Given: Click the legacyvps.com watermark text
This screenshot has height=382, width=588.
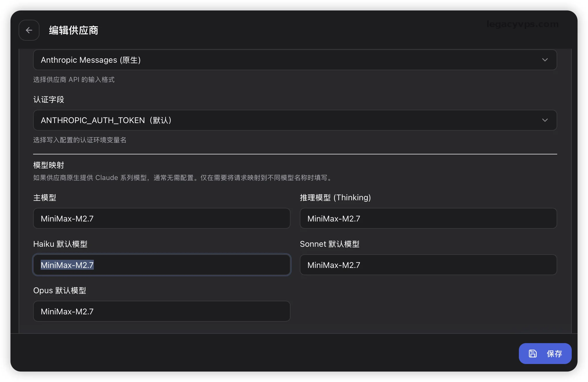Looking at the screenshot, I should click(x=522, y=24).
